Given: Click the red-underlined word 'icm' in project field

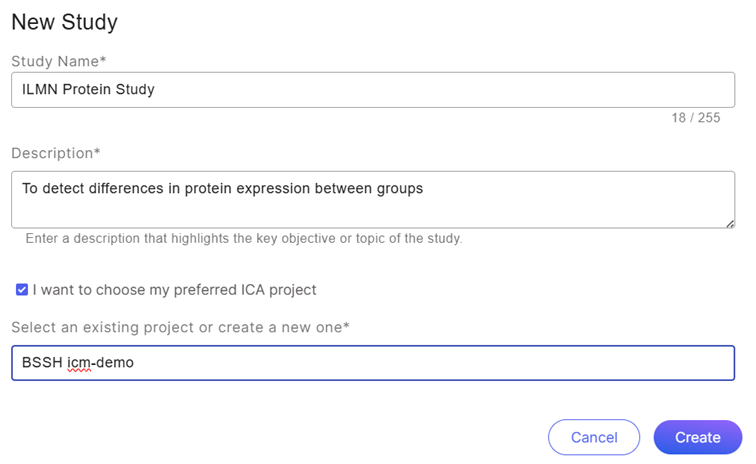Looking at the screenshot, I should click(x=79, y=363).
